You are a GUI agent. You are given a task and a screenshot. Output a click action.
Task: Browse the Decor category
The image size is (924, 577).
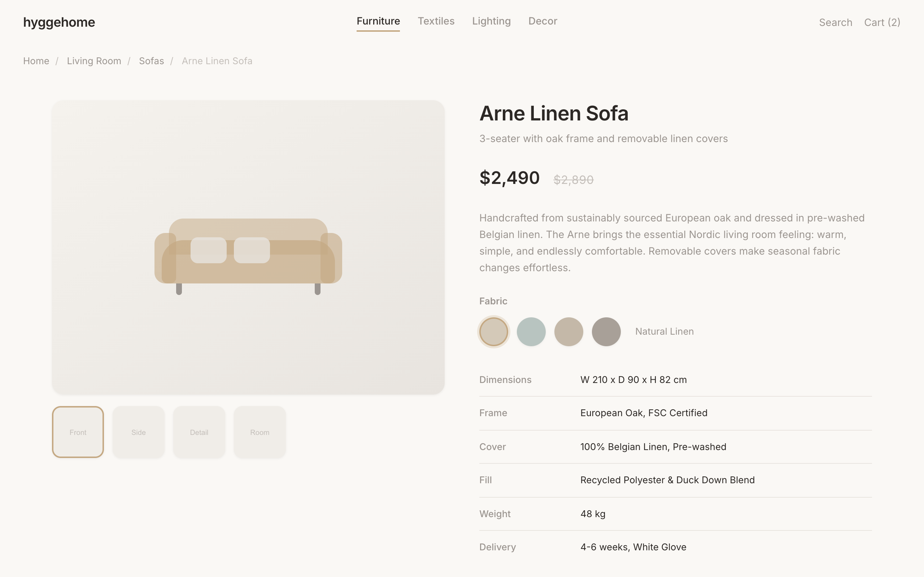[542, 21]
